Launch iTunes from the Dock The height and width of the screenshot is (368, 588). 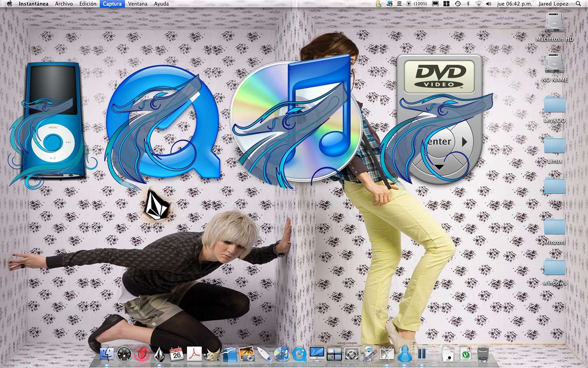282,354
